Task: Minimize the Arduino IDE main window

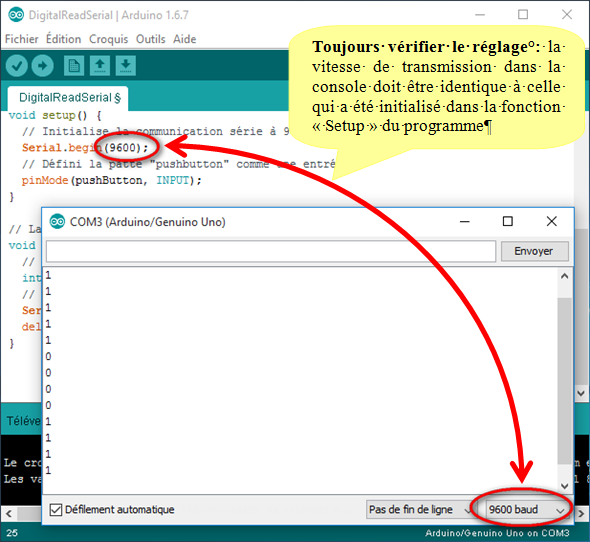Action: (480, 15)
